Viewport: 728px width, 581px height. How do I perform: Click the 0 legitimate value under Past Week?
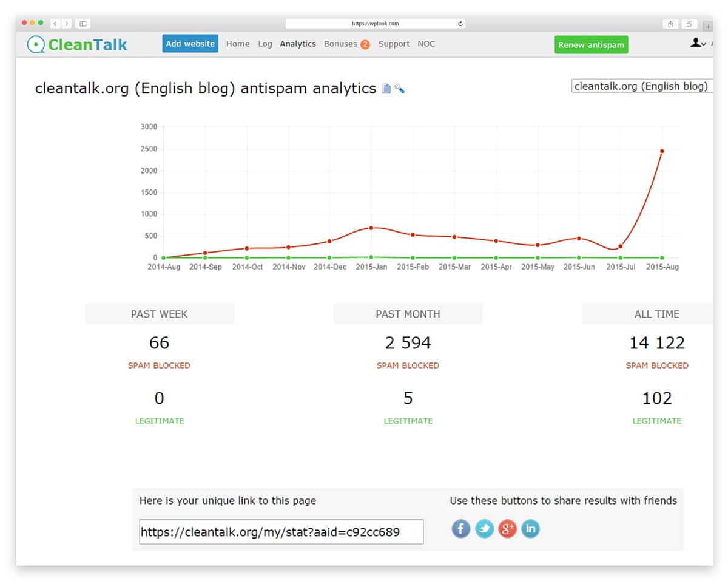coord(159,398)
